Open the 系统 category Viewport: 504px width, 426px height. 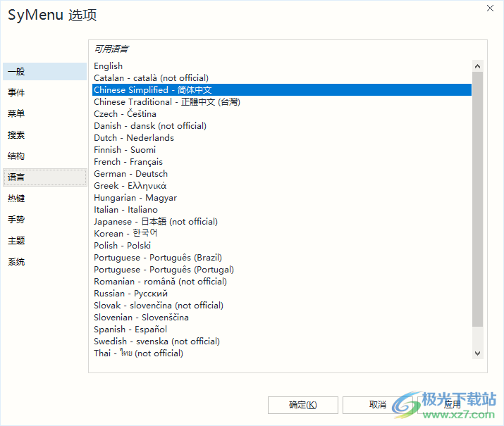[44, 262]
